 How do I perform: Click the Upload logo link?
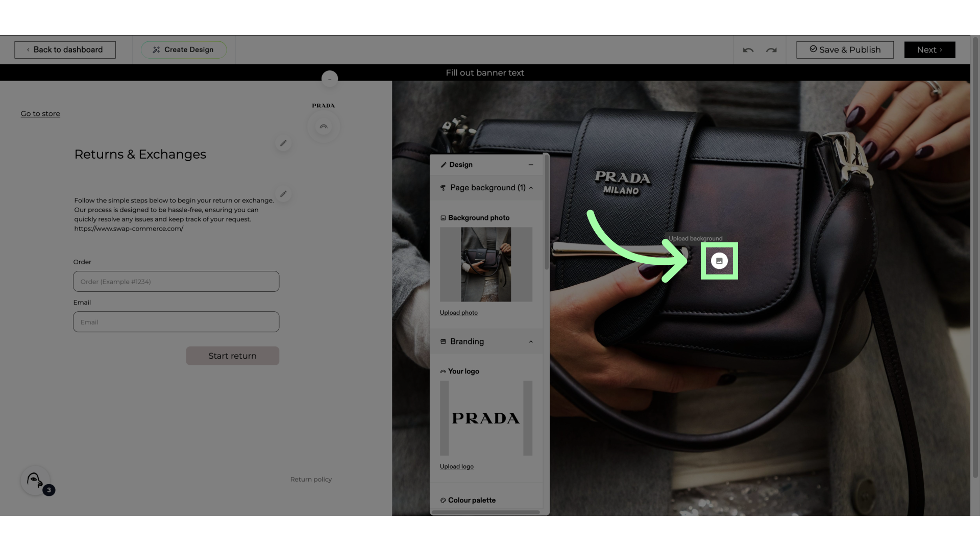point(457,467)
